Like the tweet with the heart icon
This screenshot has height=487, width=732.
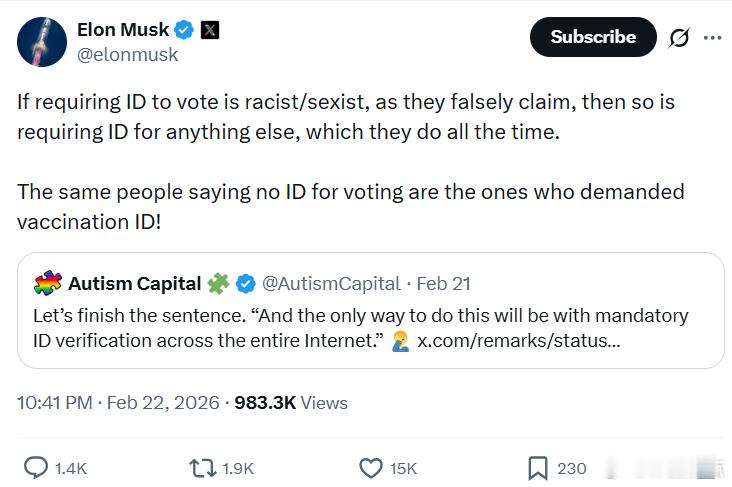point(371,467)
